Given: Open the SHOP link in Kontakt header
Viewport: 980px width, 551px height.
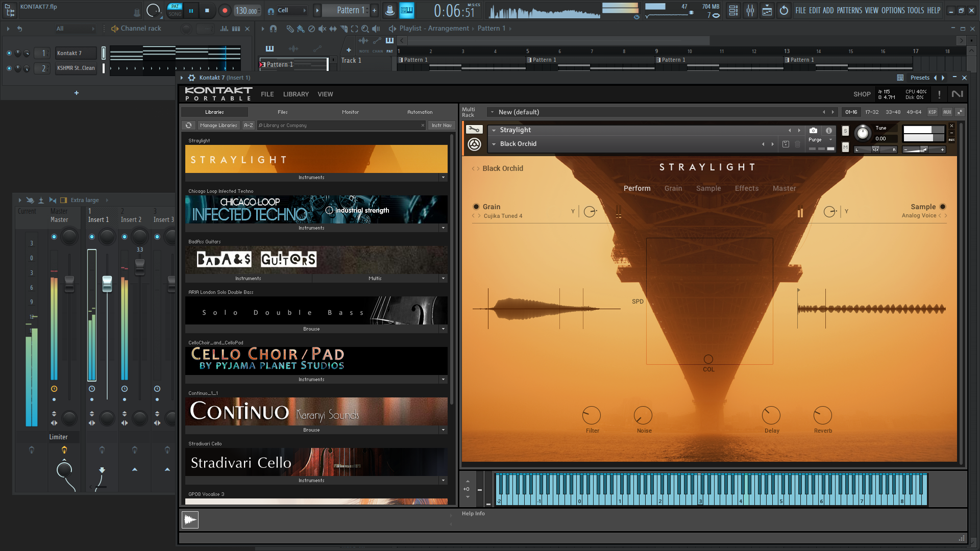Looking at the screenshot, I should click(862, 94).
